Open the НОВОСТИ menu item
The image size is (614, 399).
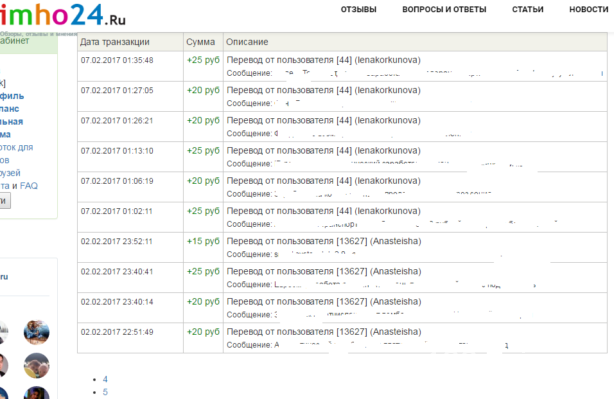pyautogui.click(x=589, y=9)
